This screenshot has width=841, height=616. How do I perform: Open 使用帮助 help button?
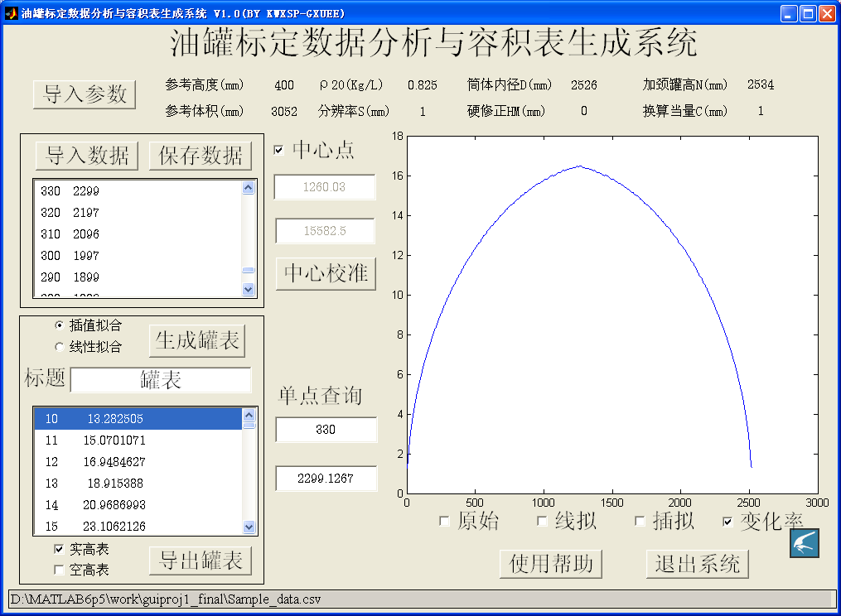tap(551, 564)
